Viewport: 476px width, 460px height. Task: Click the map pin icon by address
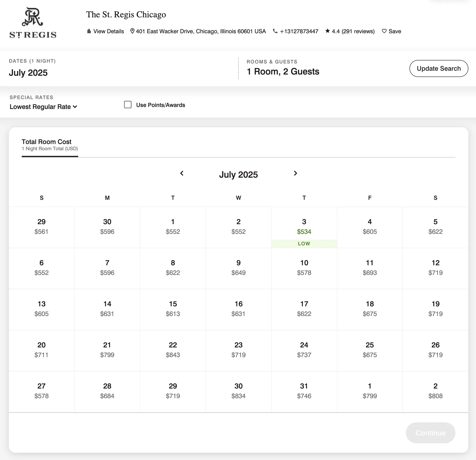pyautogui.click(x=132, y=31)
